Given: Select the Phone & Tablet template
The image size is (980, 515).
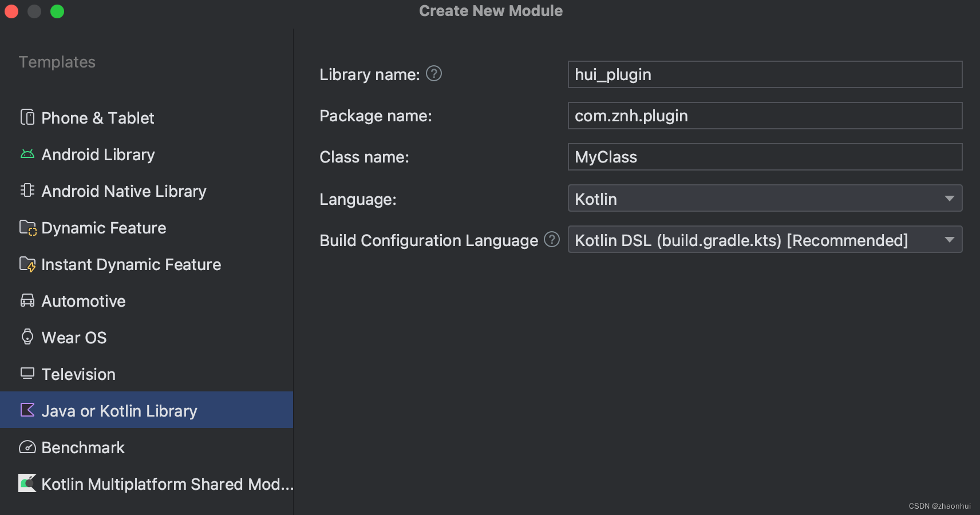Looking at the screenshot, I should (97, 118).
